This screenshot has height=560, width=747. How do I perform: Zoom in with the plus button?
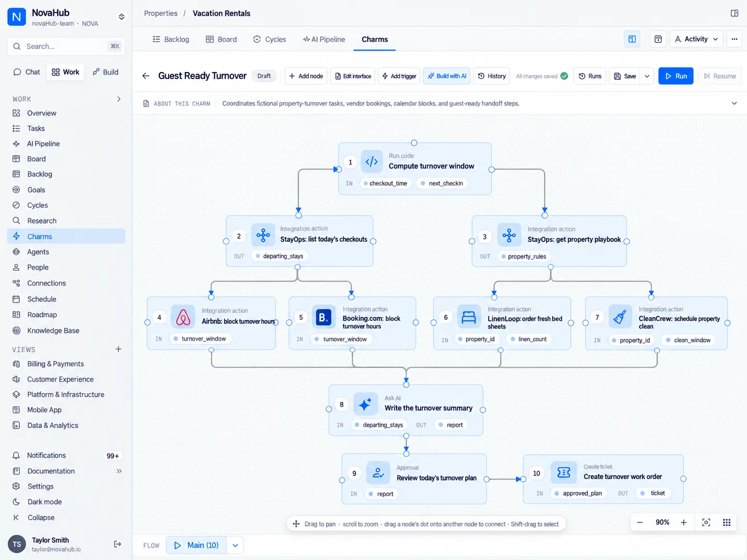pos(684,522)
